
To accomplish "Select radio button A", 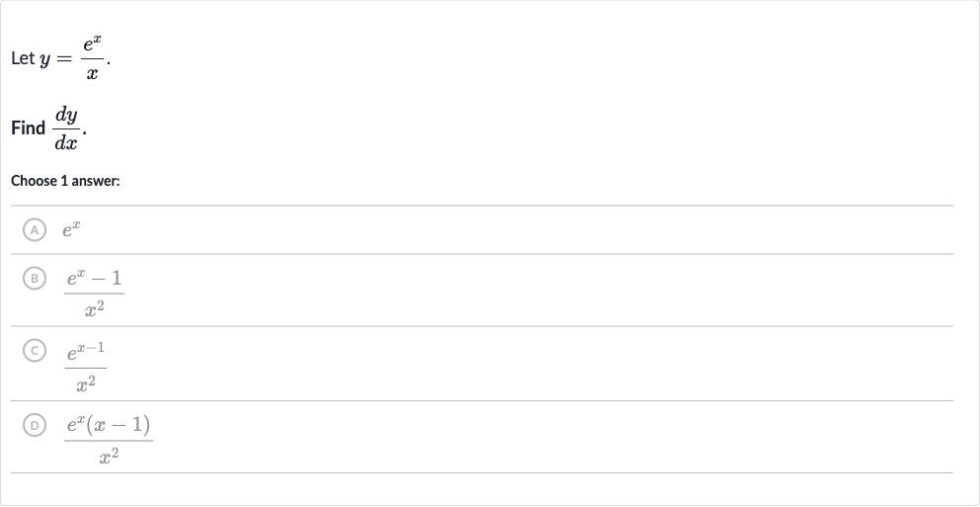I will (x=35, y=230).
